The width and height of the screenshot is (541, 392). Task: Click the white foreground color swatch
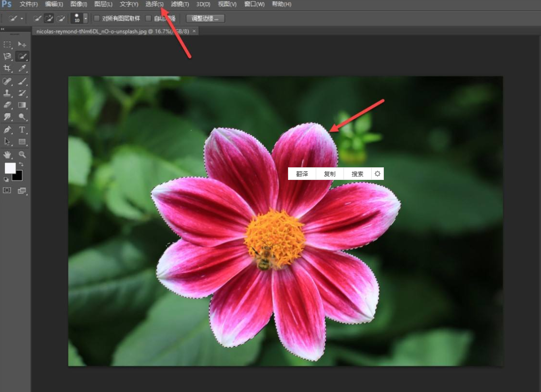tap(10, 168)
